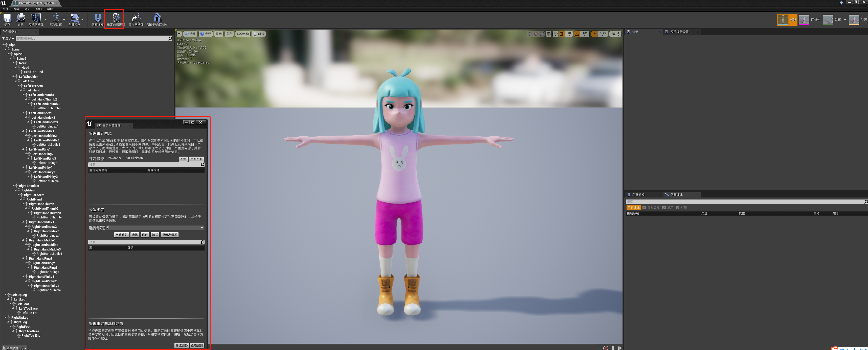Collapse the LeftShoulder bone in skeleton tree
868x350 pixels.
[x=13, y=77]
